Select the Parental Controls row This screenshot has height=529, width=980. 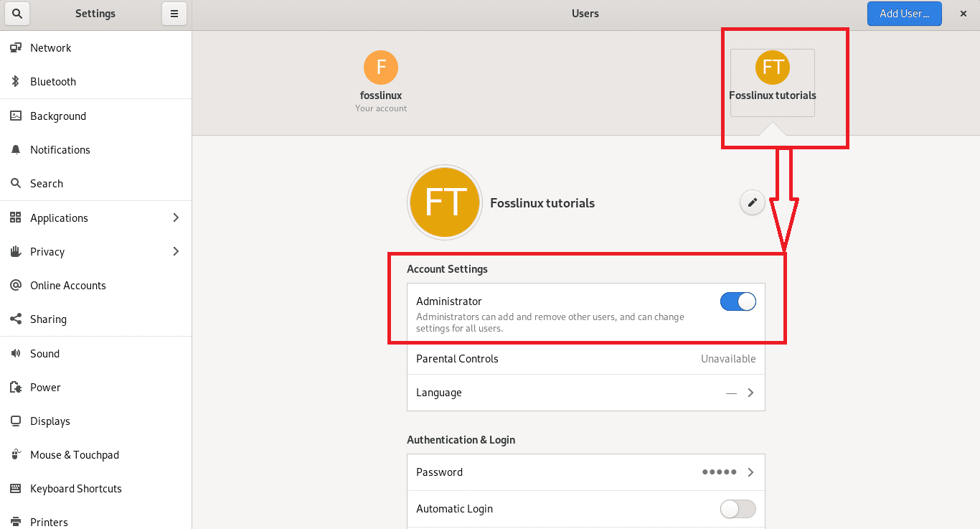coord(585,358)
